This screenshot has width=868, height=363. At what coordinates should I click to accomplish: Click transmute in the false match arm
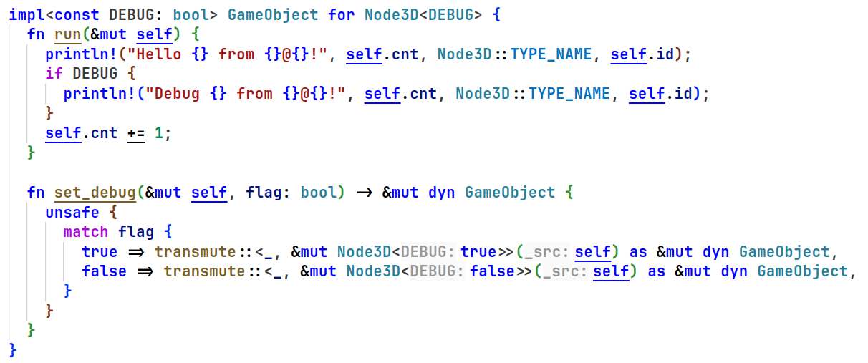click(x=204, y=271)
